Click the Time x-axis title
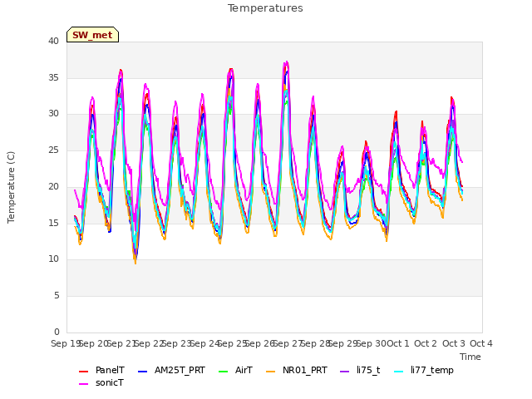The height and width of the screenshot is (399, 532). point(470,357)
